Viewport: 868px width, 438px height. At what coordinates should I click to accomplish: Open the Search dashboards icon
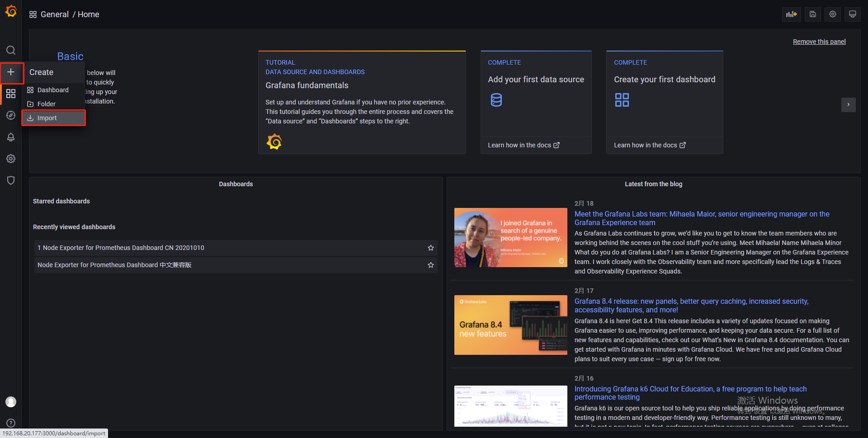pyautogui.click(x=11, y=50)
